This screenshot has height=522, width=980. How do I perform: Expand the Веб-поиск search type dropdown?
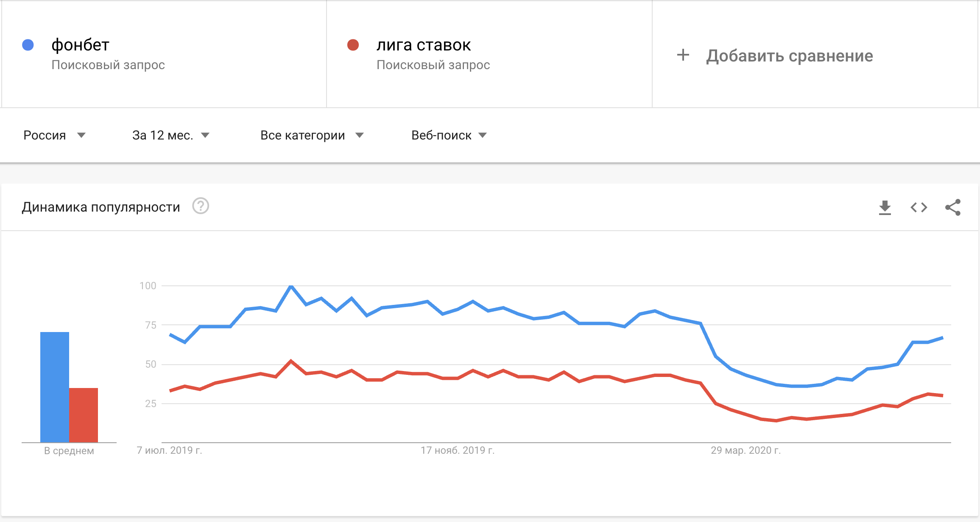[x=449, y=135]
